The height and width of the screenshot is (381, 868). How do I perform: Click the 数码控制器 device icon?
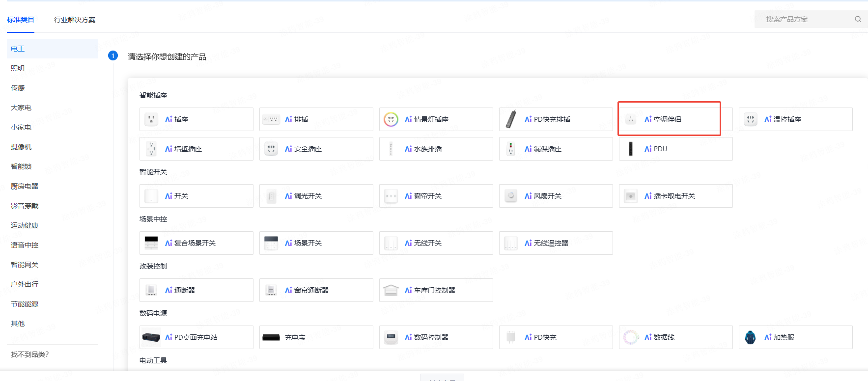point(391,337)
